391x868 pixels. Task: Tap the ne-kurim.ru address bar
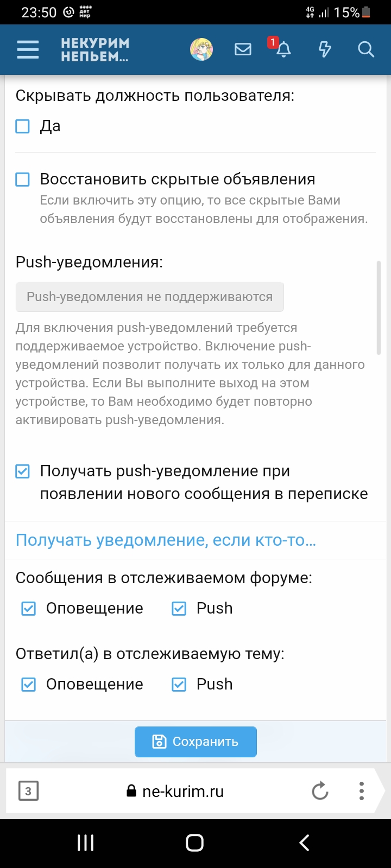point(182,792)
